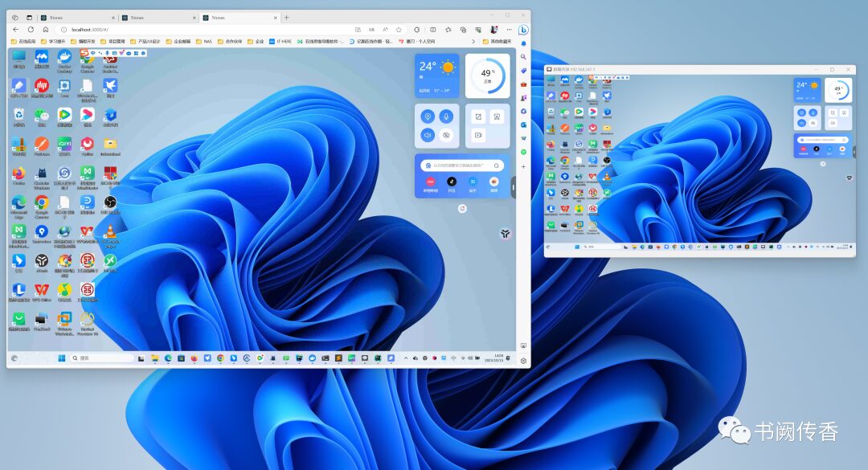Viewport: 868px width, 470px height.
Task: Click the 24° weather widget
Action: [436, 76]
